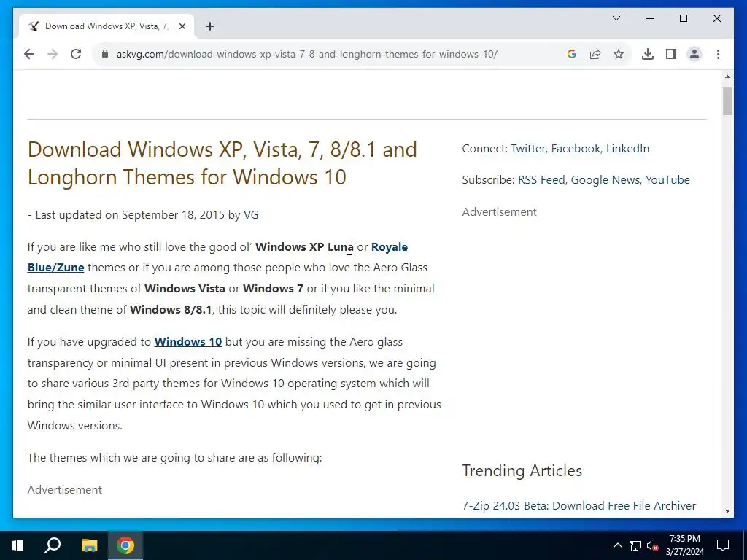The height and width of the screenshot is (560, 747).
Task: Go back to the previous page
Action: 29,54
